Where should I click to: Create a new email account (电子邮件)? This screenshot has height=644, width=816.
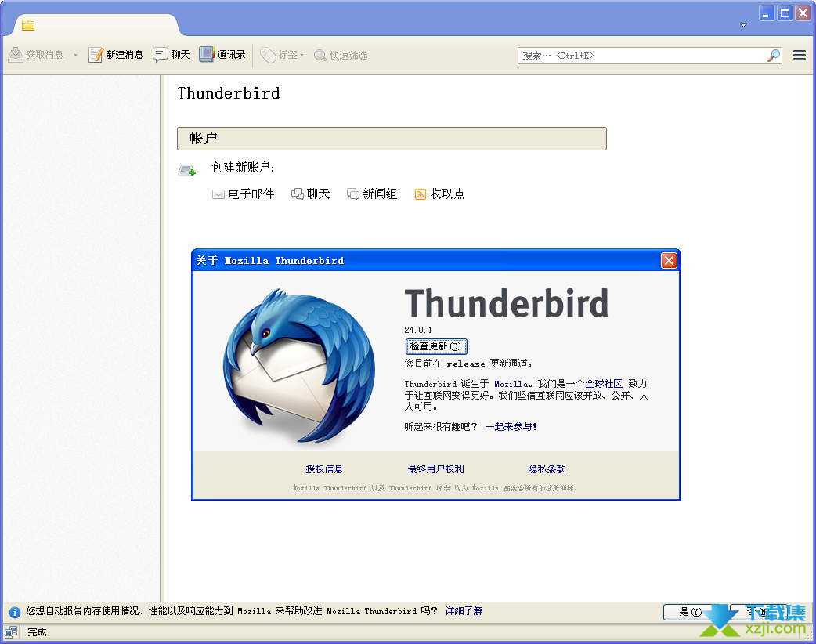[x=243, y=194]
